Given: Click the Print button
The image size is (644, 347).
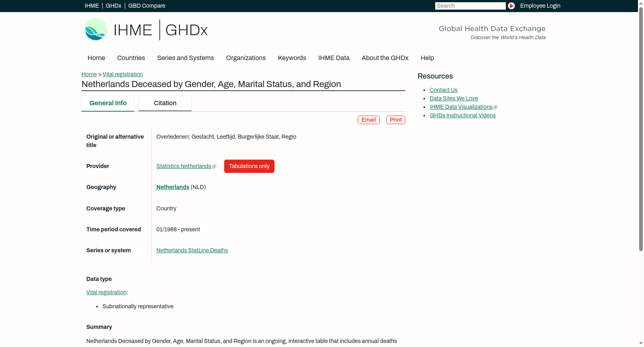Looking at the screenshot, I should (x=396, y=120).
